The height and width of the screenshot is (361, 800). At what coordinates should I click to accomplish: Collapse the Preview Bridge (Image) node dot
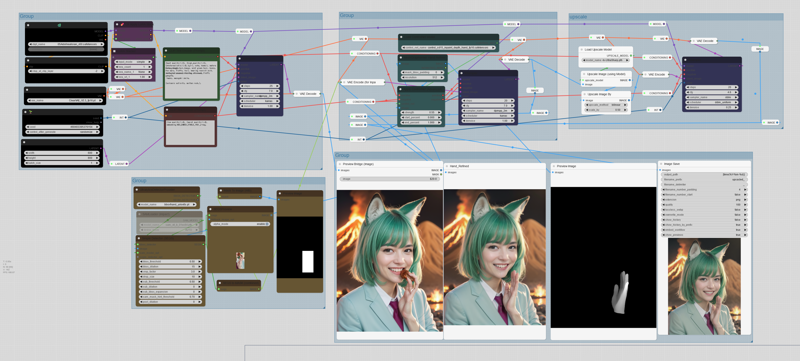coord(340,164)
